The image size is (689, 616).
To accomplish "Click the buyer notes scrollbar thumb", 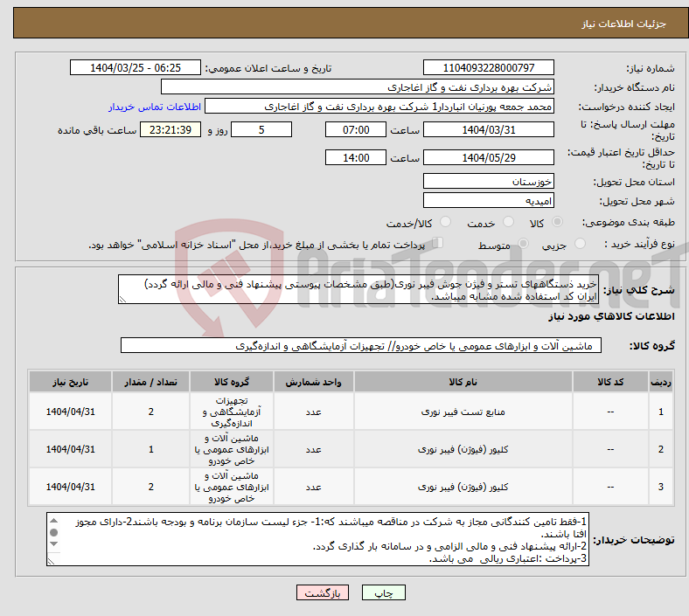I will click(x=53, y=533).
